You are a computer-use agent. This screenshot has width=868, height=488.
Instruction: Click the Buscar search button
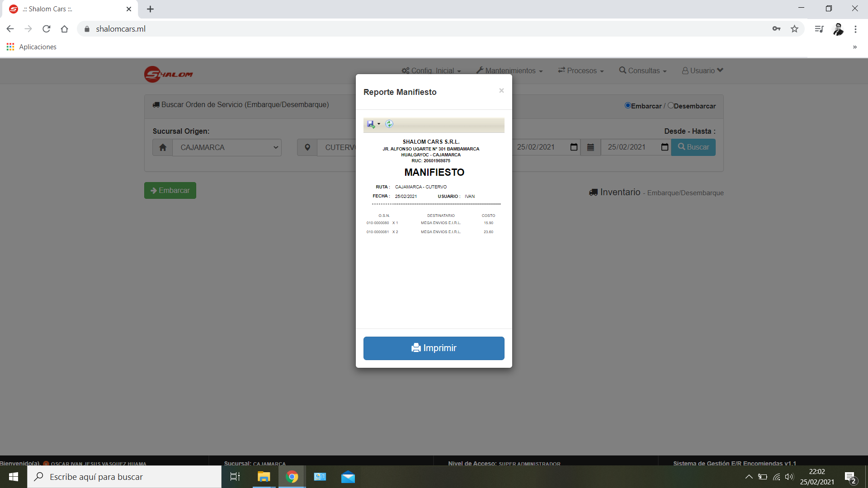(693, 147)
